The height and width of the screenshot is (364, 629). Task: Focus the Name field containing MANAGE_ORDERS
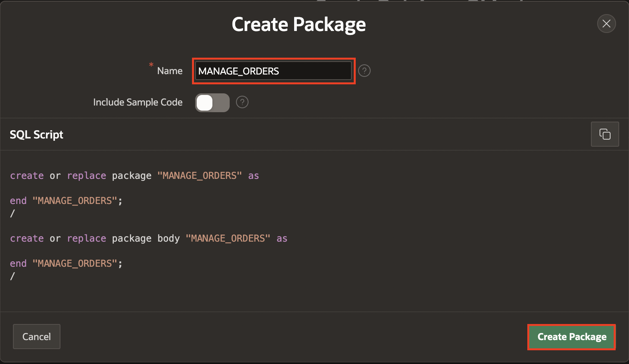click(273, 71)
